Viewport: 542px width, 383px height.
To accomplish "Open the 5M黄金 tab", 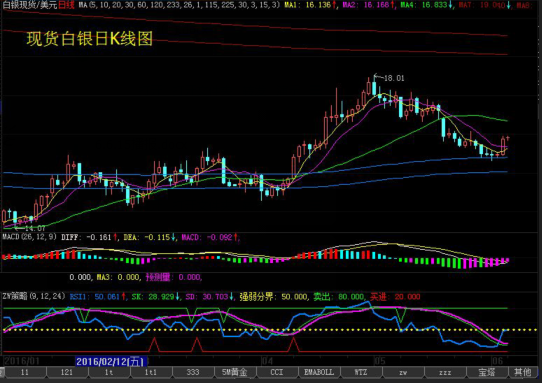I will [235, 372].
